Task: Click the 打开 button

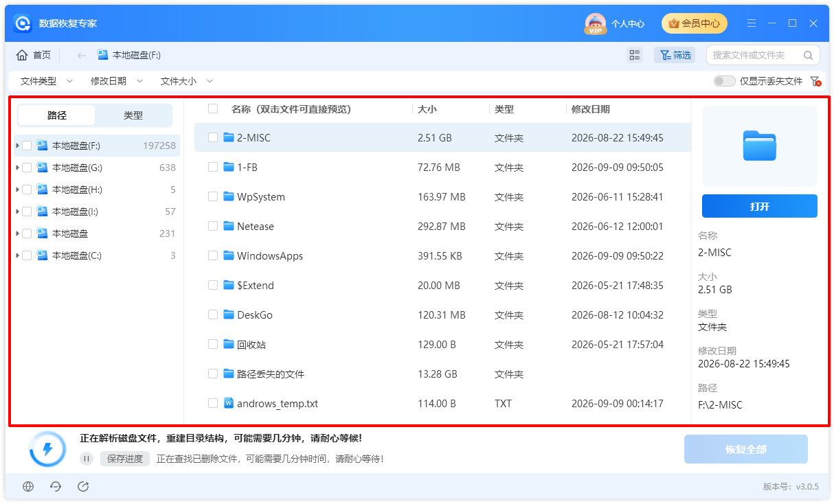Action: pos(760,206)
